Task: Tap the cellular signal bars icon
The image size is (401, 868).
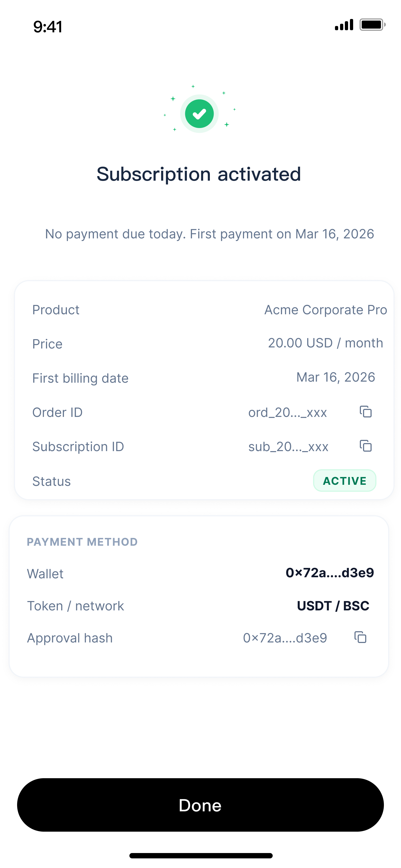Action: [344, 25]
